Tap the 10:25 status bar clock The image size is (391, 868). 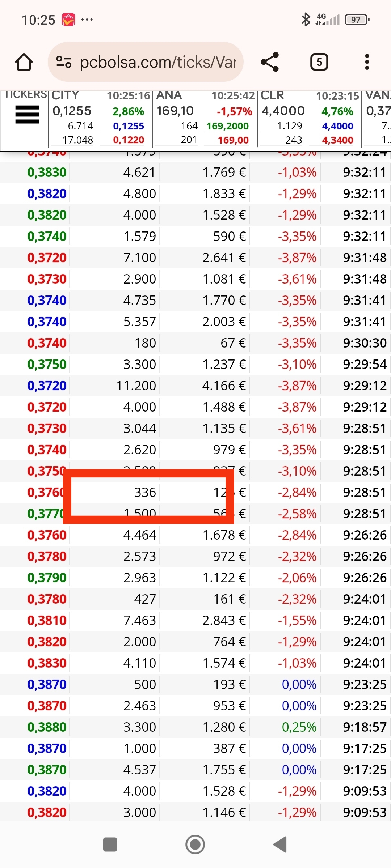click(38, 20)
